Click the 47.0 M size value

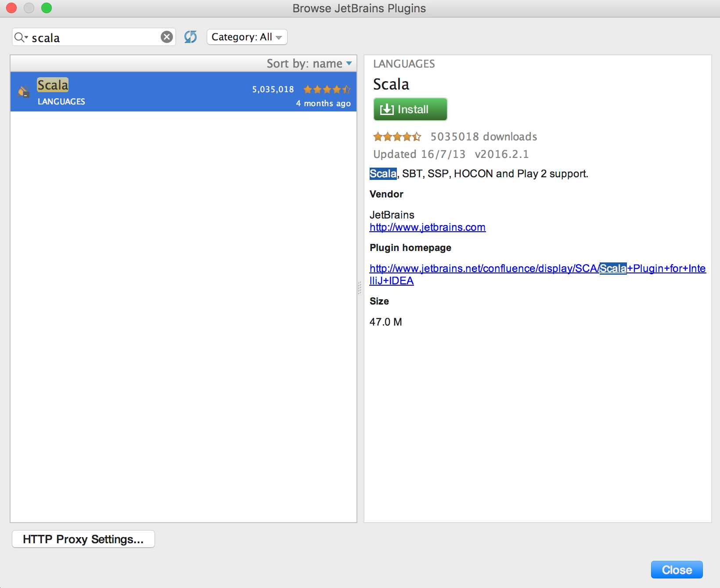pyautogui.click(x=386, y=322)
